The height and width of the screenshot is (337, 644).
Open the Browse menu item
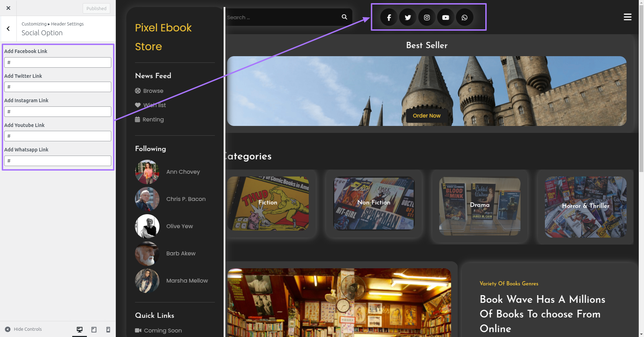(x=153, y=91)
